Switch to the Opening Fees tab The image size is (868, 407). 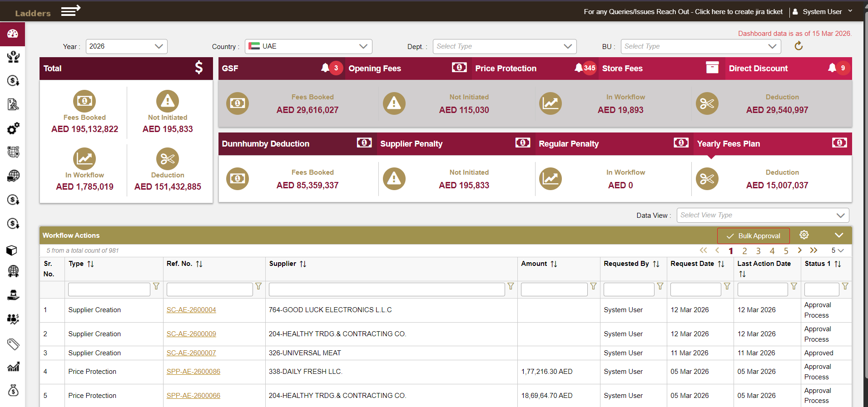(x=408, y=69)
